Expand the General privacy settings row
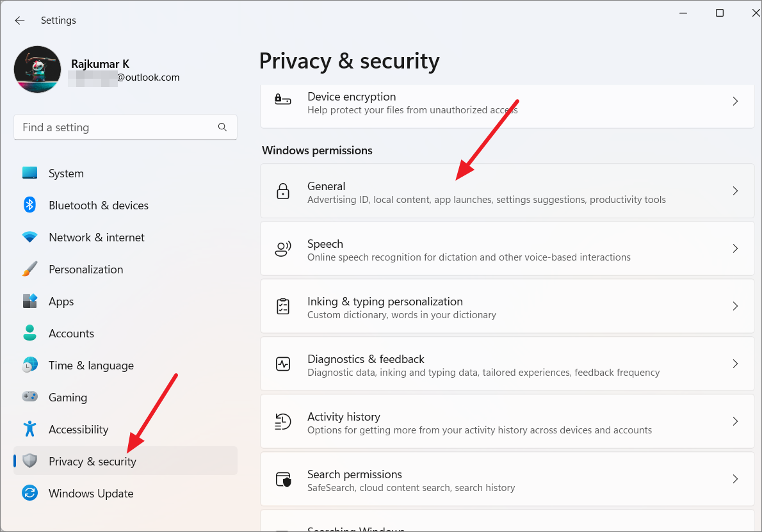This screenshot has height=532, width=762. [x=506, y=191]
